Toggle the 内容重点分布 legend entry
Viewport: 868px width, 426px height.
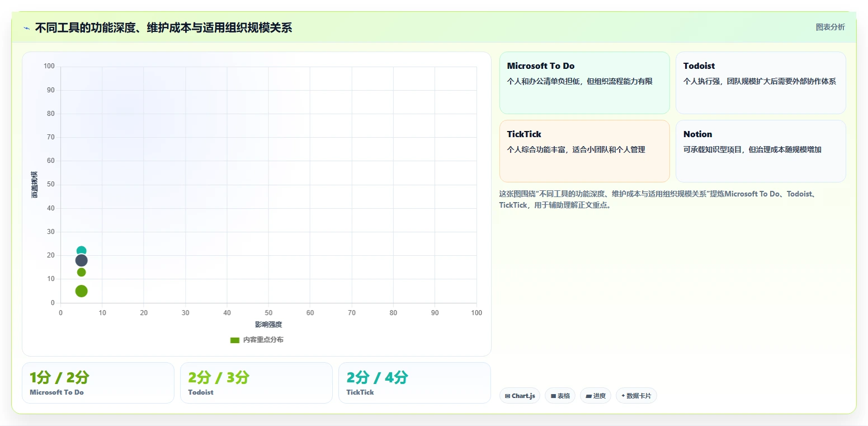pyautogui.click(x=257, y=340)
